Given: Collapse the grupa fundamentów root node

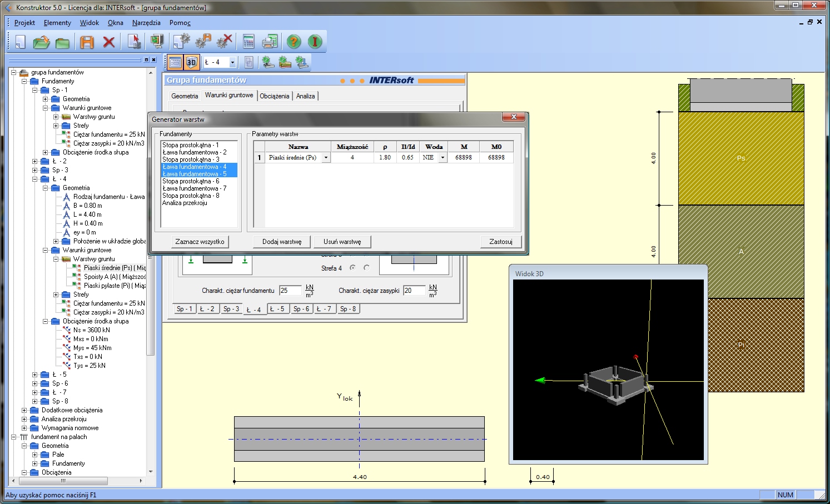Looking at the screenshot, I should [x=13, y=72].
